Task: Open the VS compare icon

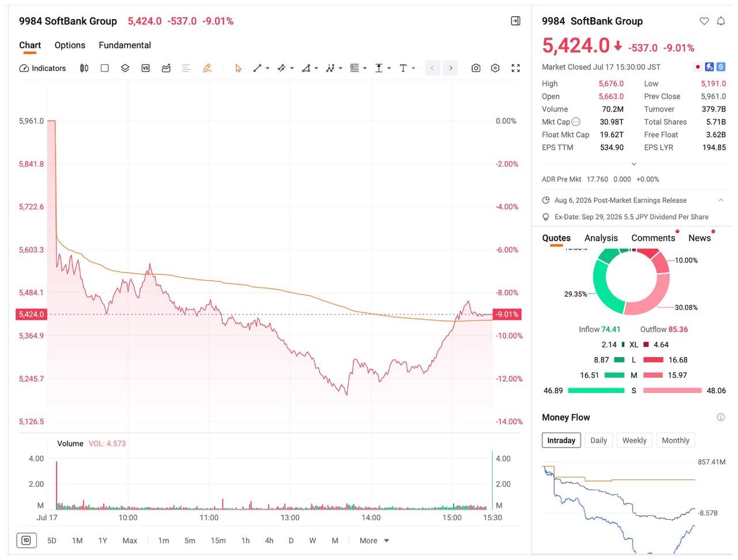Action: tap(145, 68)
